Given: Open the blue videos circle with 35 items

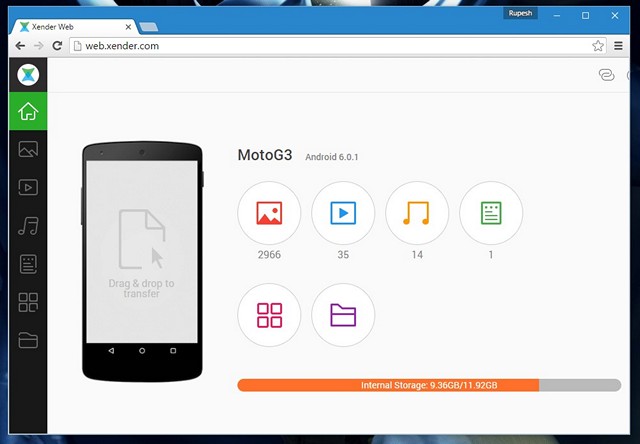Looking at the screenshot, I should (343, 213).
